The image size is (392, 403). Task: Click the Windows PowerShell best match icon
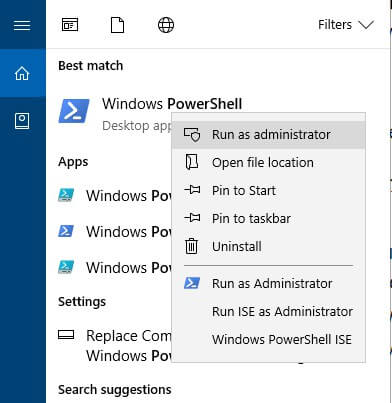pos(74,111)
